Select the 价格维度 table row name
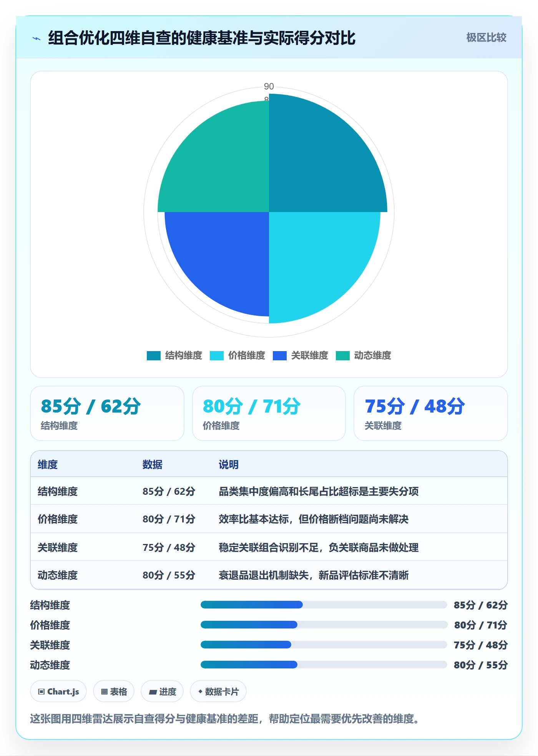Screen dimensions: 538x756 58,519
